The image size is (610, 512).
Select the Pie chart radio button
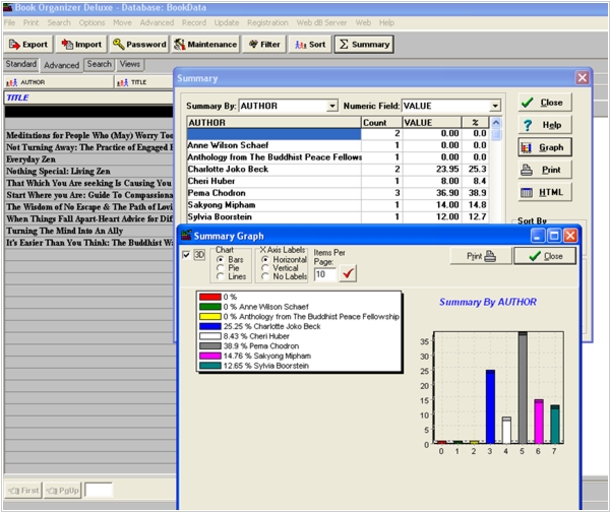[x=221, y=267]
